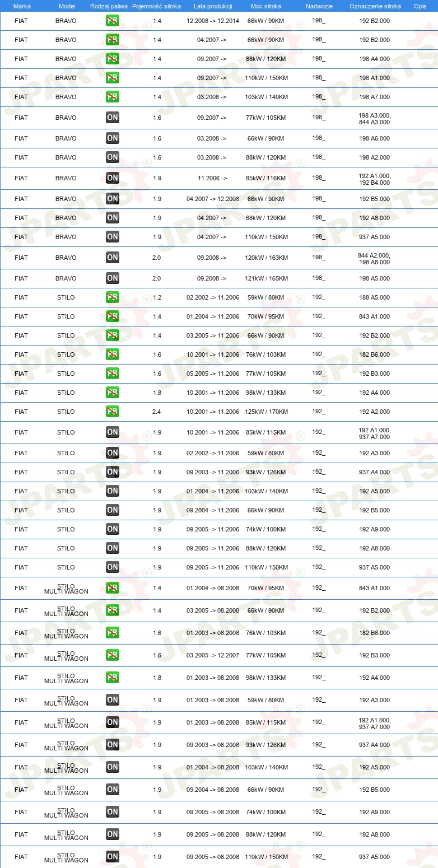Click diesel ON icon in Stilo 09.2003 -> 11.2006 row
Screen dimensions: 438x868
point(113,472)
